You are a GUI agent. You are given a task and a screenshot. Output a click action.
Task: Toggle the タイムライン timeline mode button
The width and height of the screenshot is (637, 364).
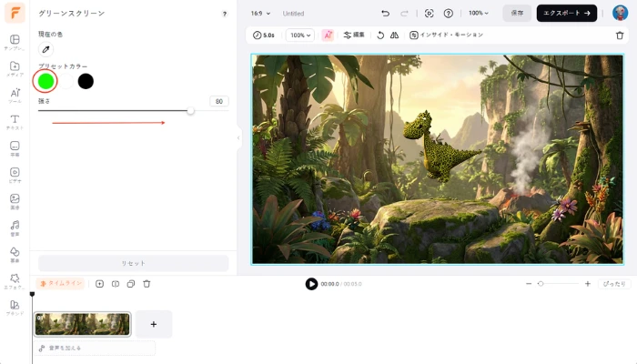61,284
